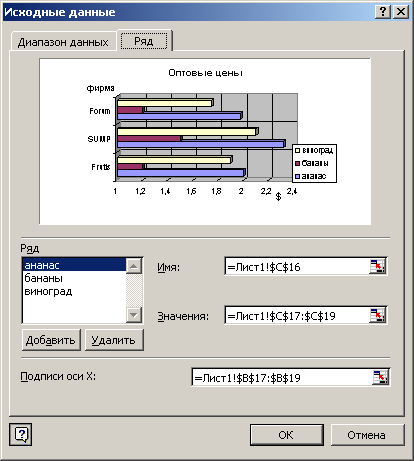
Task: Click the chart preview title Оптовые цены
Action: click(205, 73)
